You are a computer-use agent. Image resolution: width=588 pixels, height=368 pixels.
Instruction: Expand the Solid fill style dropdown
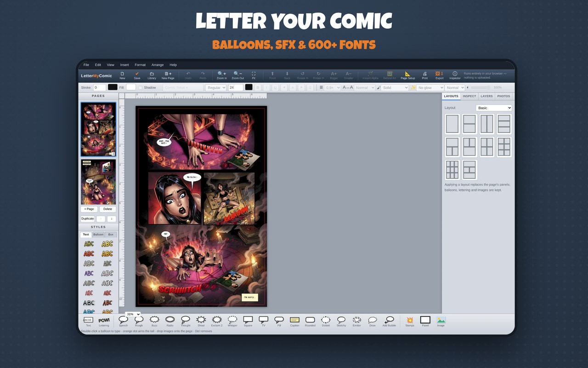[395, 87]
